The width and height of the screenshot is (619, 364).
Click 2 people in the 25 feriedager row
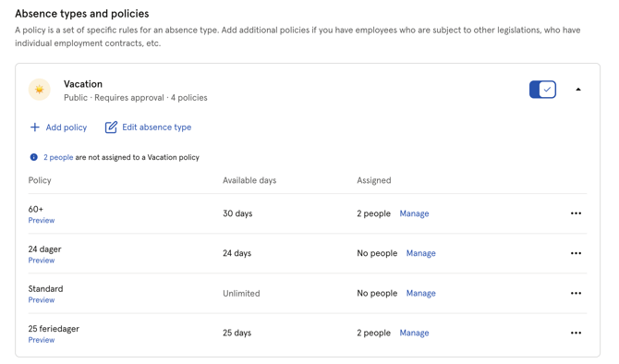point(373,334)
